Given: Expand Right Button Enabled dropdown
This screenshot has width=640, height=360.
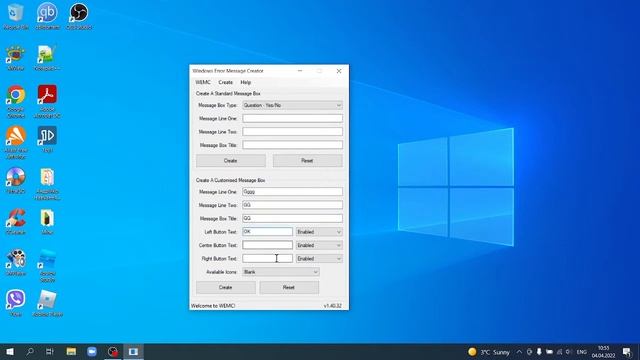Looking at the screenshot, I should [319, 259].
